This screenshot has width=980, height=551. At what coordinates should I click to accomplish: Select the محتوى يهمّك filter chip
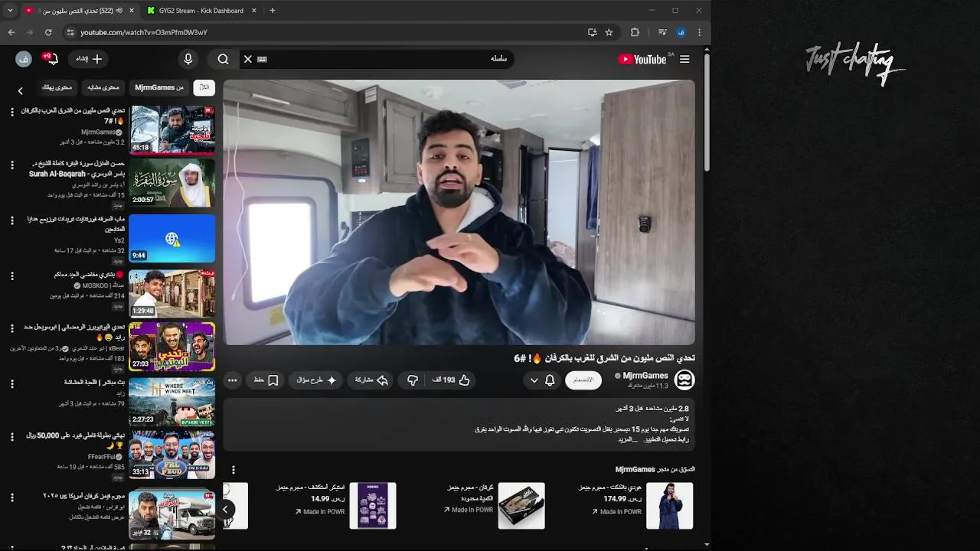click(57, 87)
